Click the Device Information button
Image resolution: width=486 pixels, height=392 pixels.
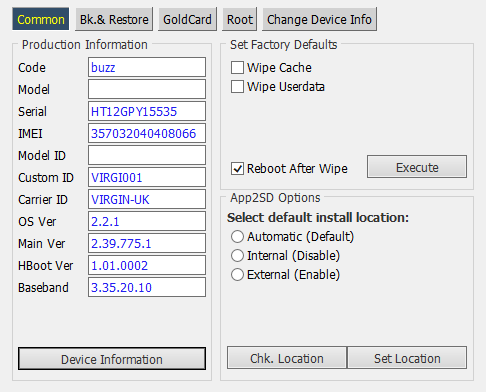tap(112, 359)
